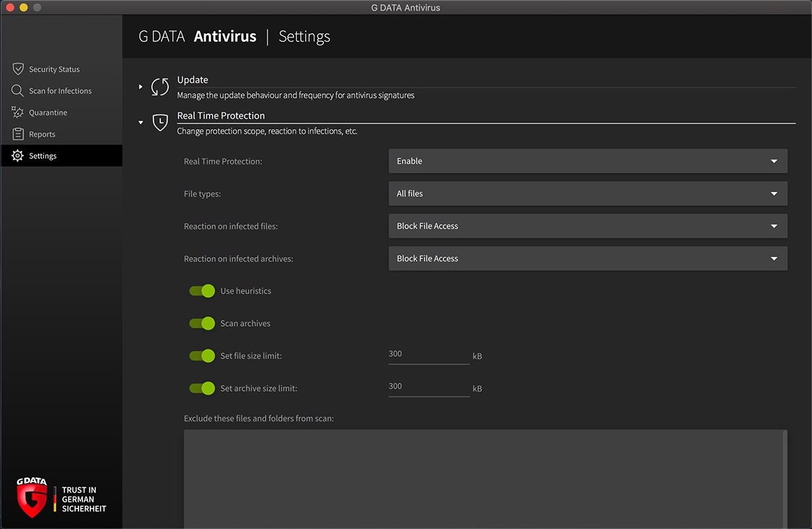Click the excluded files and folders list box
This screenshot has width=812, height=529.
click(485, 478)
